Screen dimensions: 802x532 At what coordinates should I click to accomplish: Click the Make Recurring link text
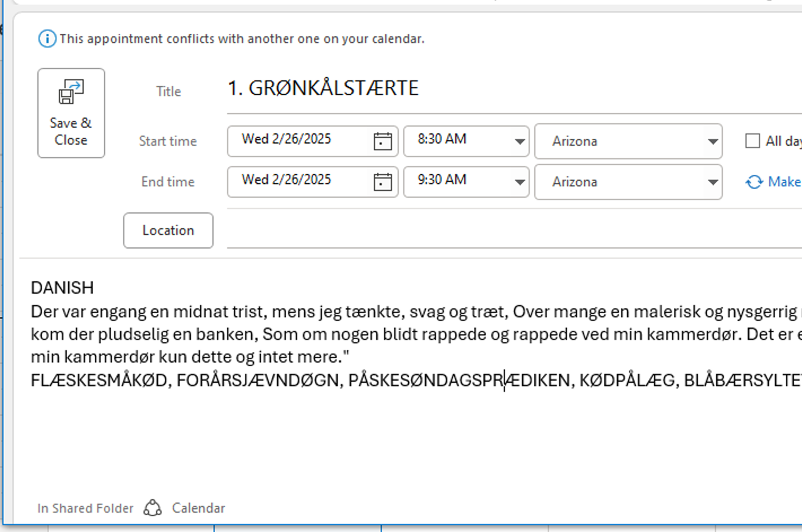point(784,182)
